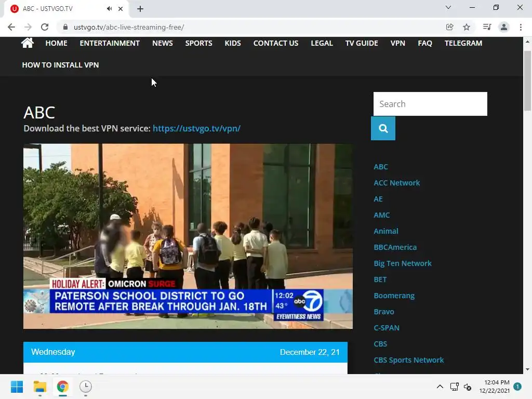532x399 pixels.
Task: Open SPORTS navigation menu item
Action: pyautogui.click(x=199, y=43)
